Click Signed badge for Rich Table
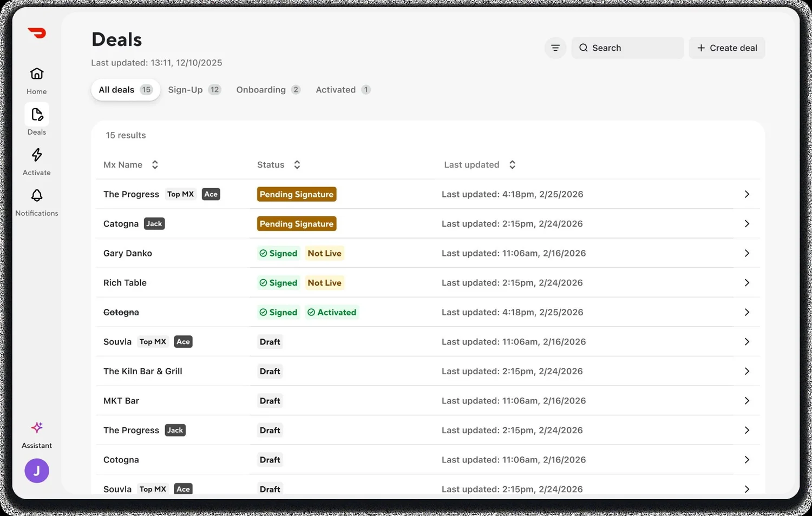Viewport: 812px width, 516px height. 278,283
